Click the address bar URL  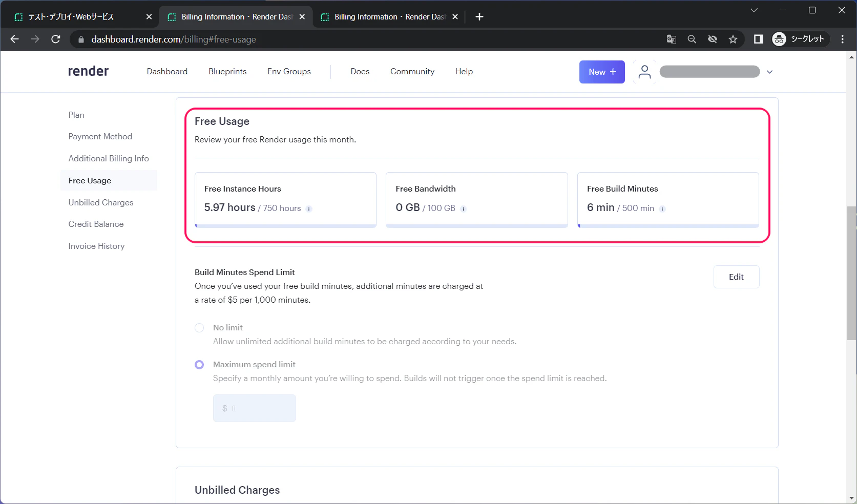coord(174,39)
